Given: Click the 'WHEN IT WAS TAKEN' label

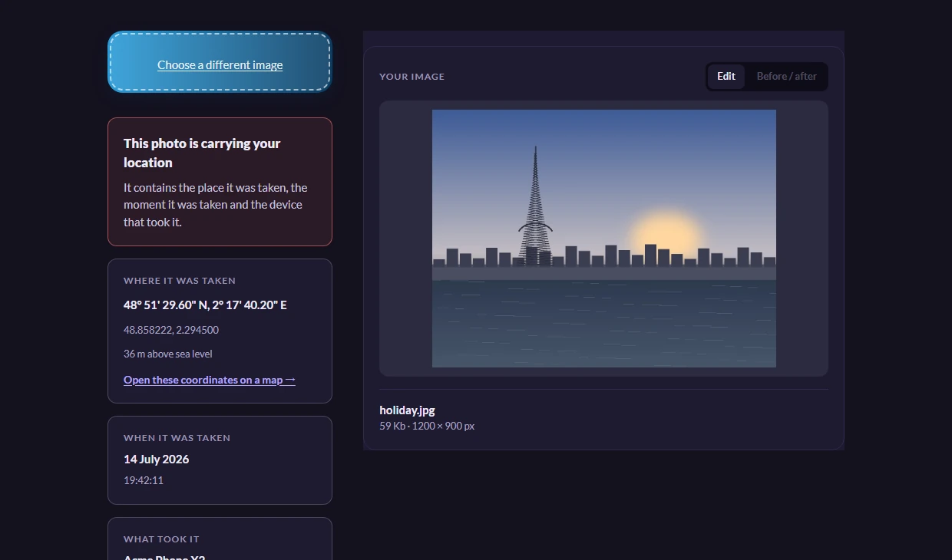Looking at the screenshot, I should click(x=177, y=438).
